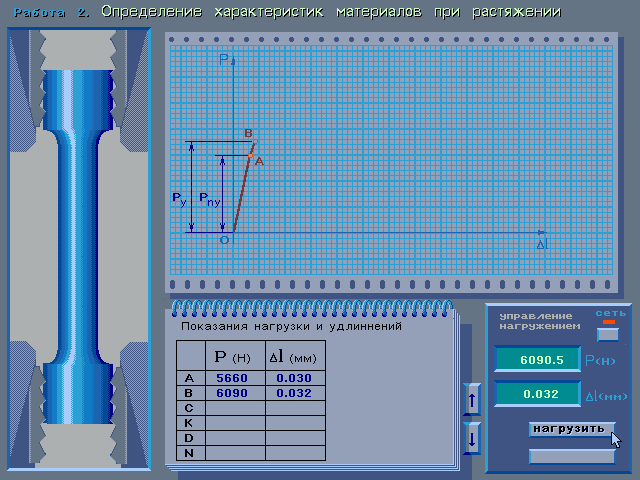Select cell 0.032 in row B

point(296,393)
